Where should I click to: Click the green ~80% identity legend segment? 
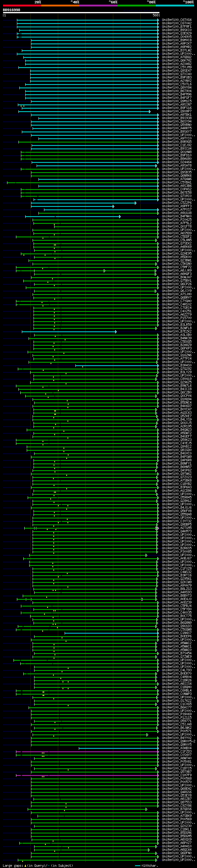(x=137, y=6)
